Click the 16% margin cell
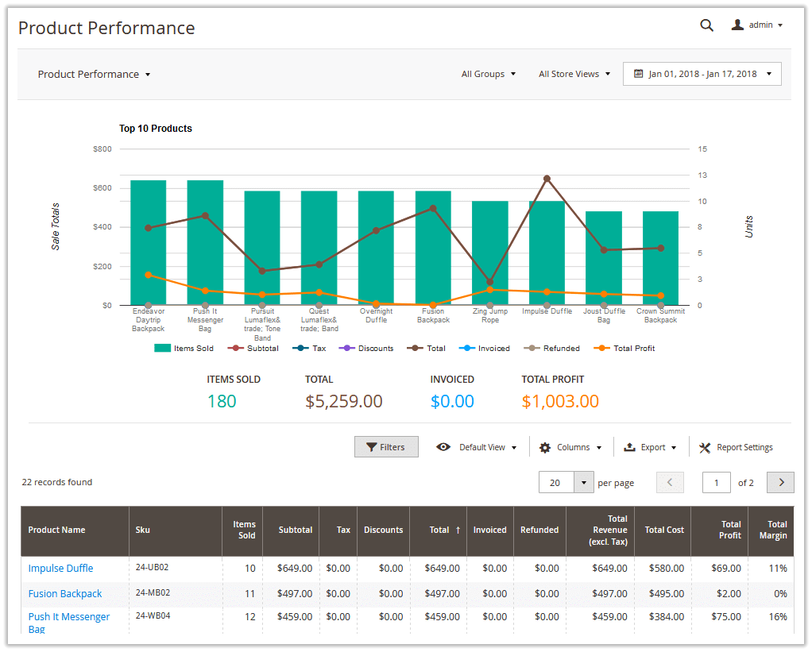This screenshot has height=652, width=812. (x=778, y=617)
